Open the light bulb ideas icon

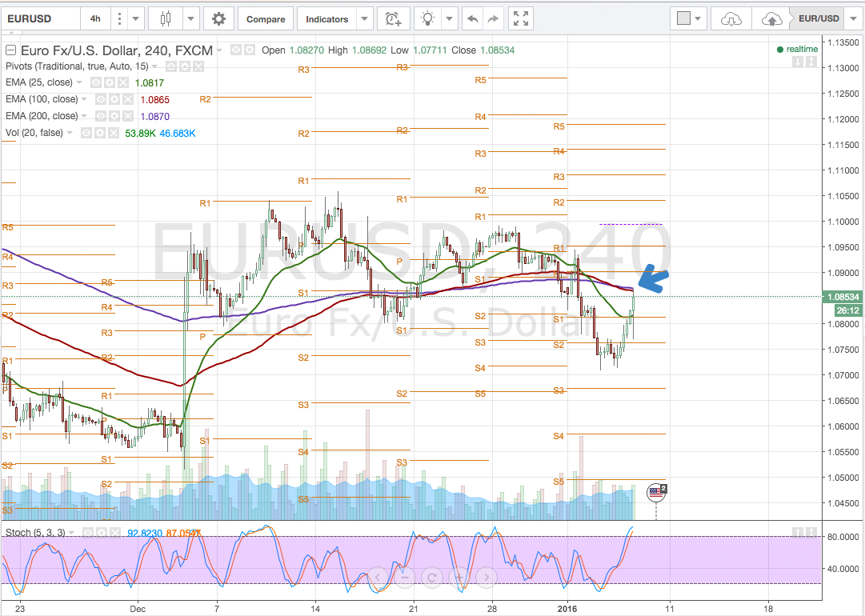pos(427,18)
